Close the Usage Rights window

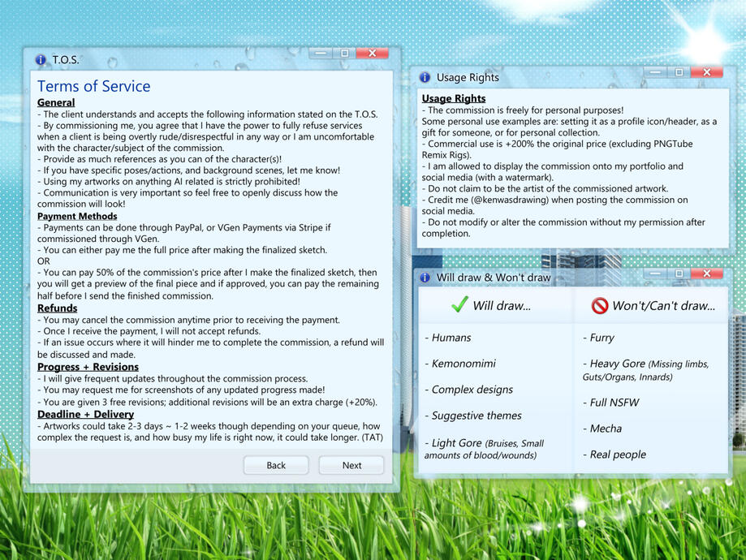(706, 72)
